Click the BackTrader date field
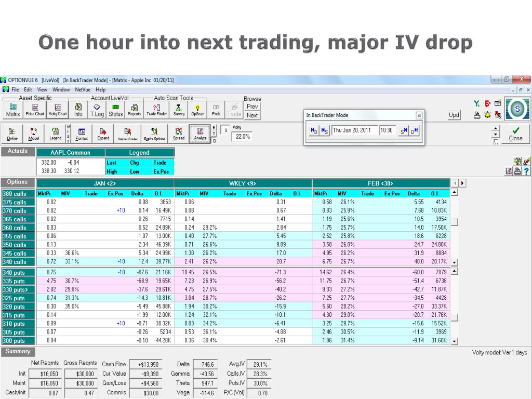This screenshot has height=399, width=532. click(354, 130)
